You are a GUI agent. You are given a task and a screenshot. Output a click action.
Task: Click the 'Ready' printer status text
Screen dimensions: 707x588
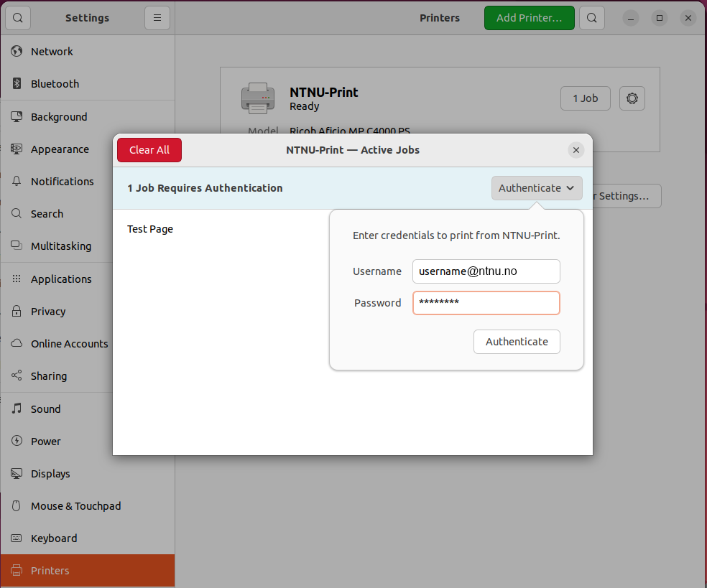[x=305, y=106]
